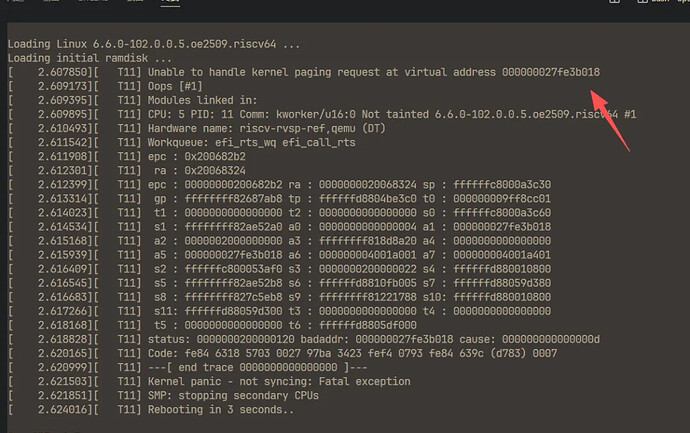This screenshot has width=690, height=433.
Task: Click the "Oops [#1]" text
Action: pos(180,87)
